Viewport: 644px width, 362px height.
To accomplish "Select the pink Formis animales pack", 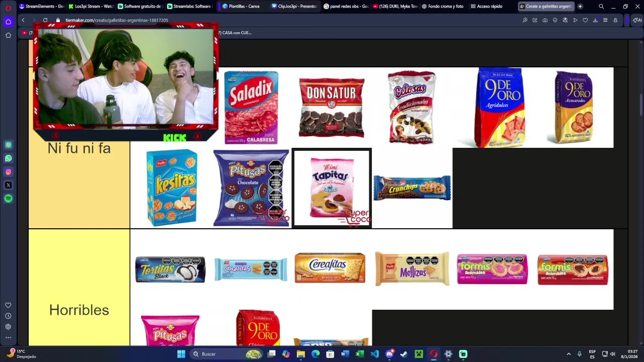I will point(492,269).
